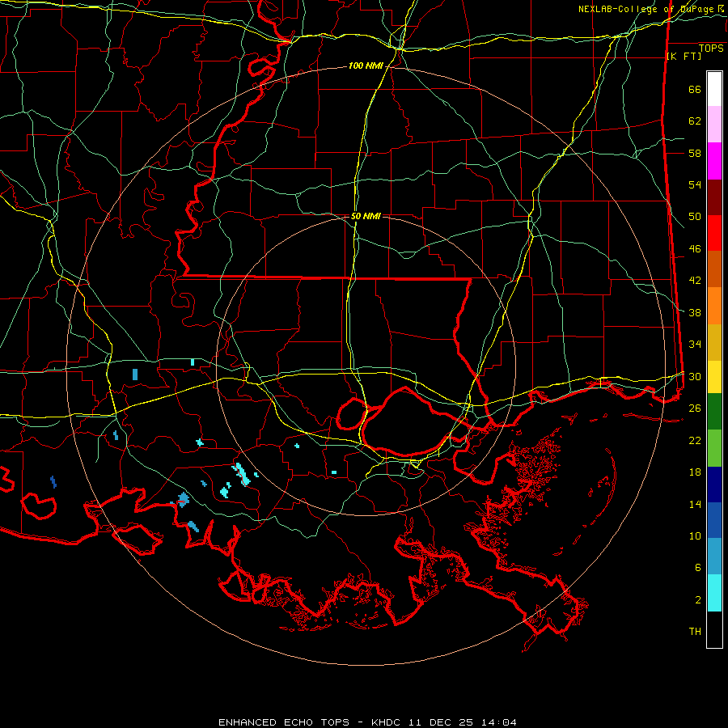Select the '14' legend value
Screen dimensions: 728x728
(695, 504)
